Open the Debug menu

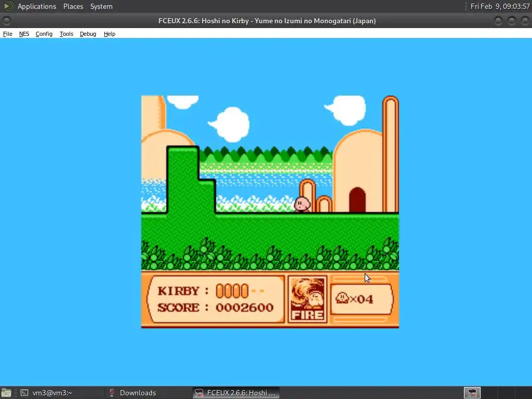[88, 34]
